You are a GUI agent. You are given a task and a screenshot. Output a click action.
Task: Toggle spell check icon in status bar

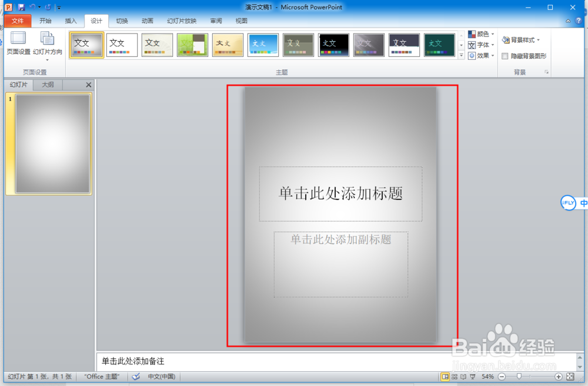(x=136, y=377)
